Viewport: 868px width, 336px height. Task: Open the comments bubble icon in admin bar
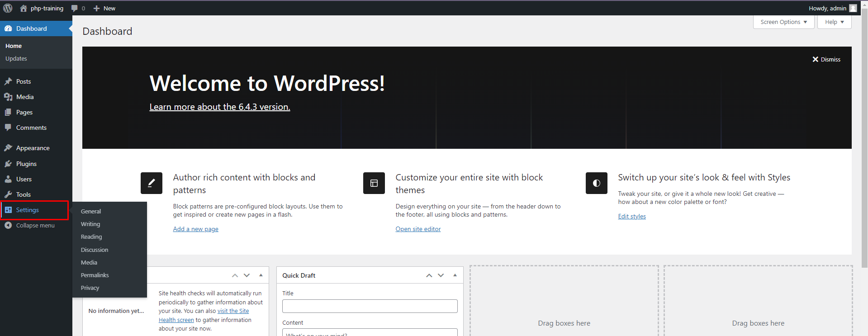coord(75,8)
